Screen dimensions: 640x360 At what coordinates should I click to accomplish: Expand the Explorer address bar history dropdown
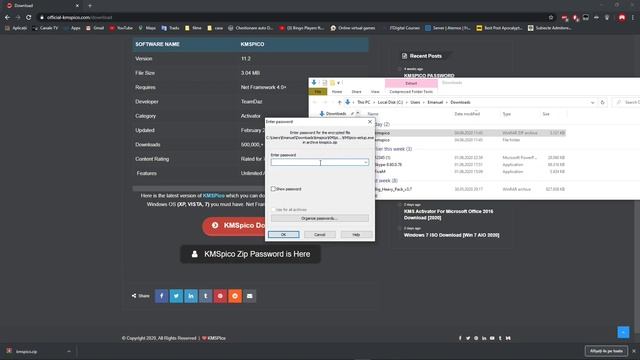click(592, 102)
